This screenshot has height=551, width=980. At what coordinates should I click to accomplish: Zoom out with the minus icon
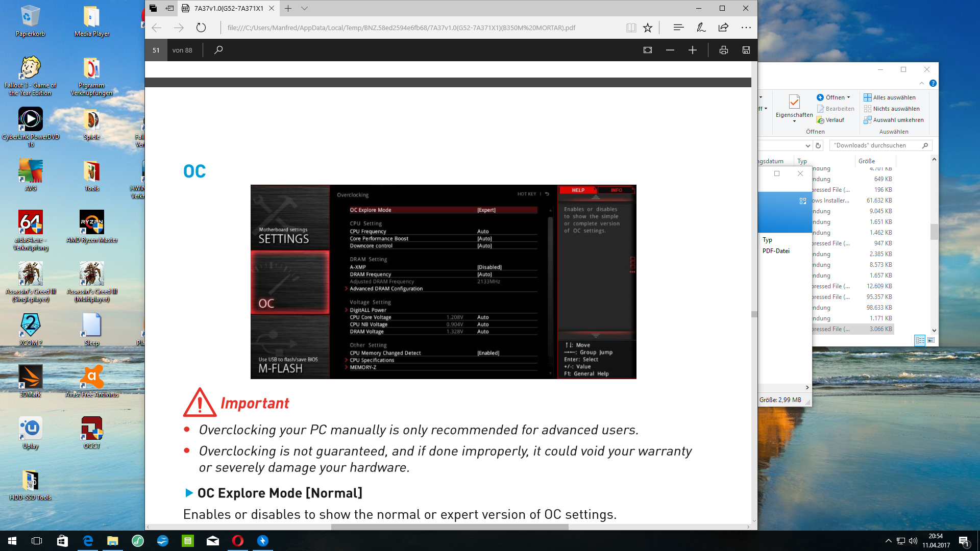point(670,50)
